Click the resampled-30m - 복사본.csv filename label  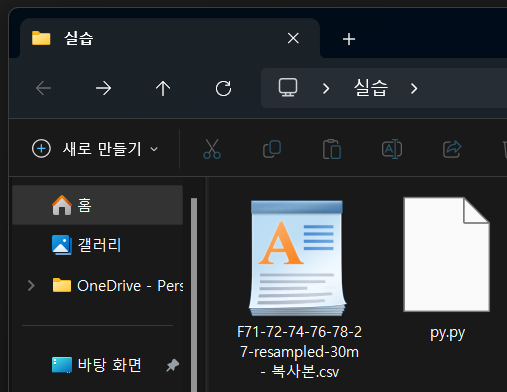coord(299,352)
